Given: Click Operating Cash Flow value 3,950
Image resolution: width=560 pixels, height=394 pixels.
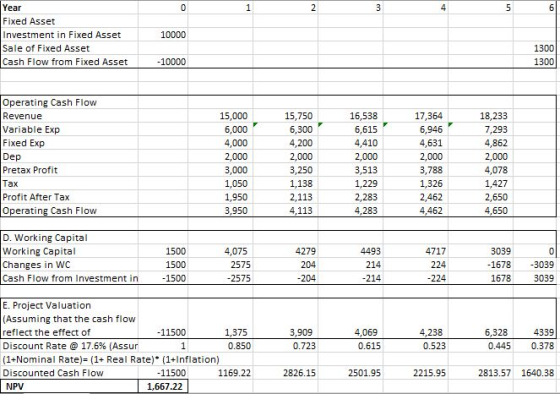Looking at the screenshot, I should tap(236, 211).
